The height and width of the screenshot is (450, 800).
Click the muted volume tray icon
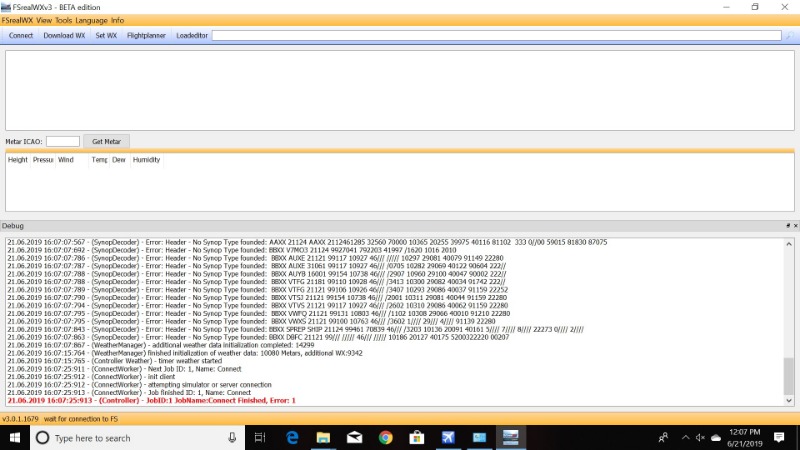[x=701, y=438]
